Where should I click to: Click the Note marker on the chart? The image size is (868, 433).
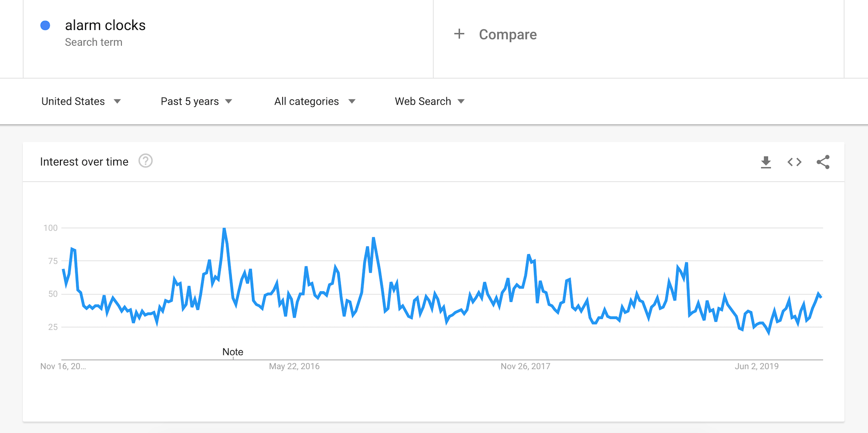coord(233,352)
